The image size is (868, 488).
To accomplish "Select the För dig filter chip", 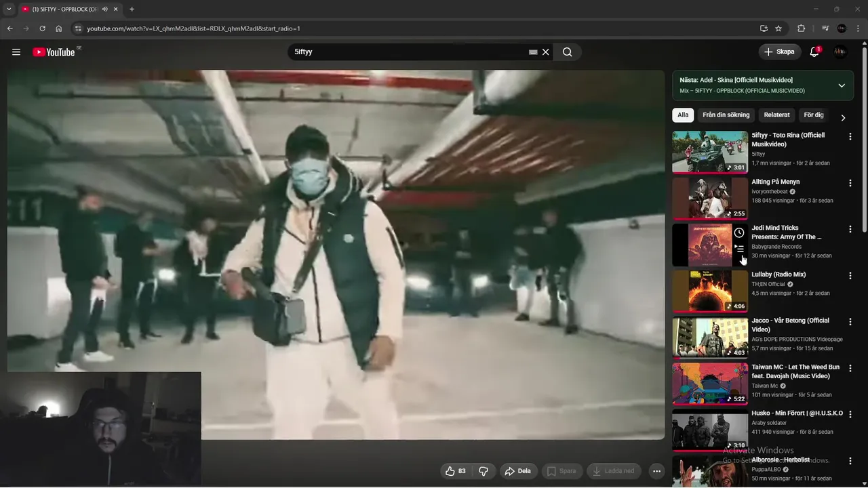I will [x=813, y=115].
